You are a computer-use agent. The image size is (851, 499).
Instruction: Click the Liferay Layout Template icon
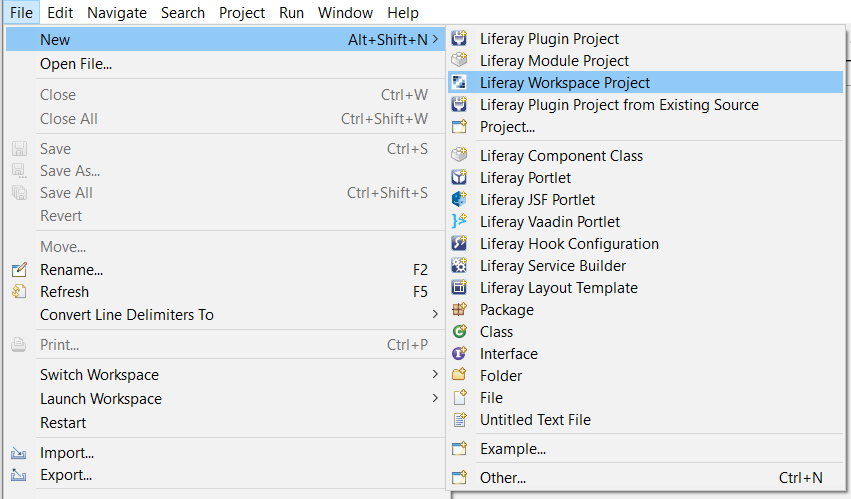(459, 287)
